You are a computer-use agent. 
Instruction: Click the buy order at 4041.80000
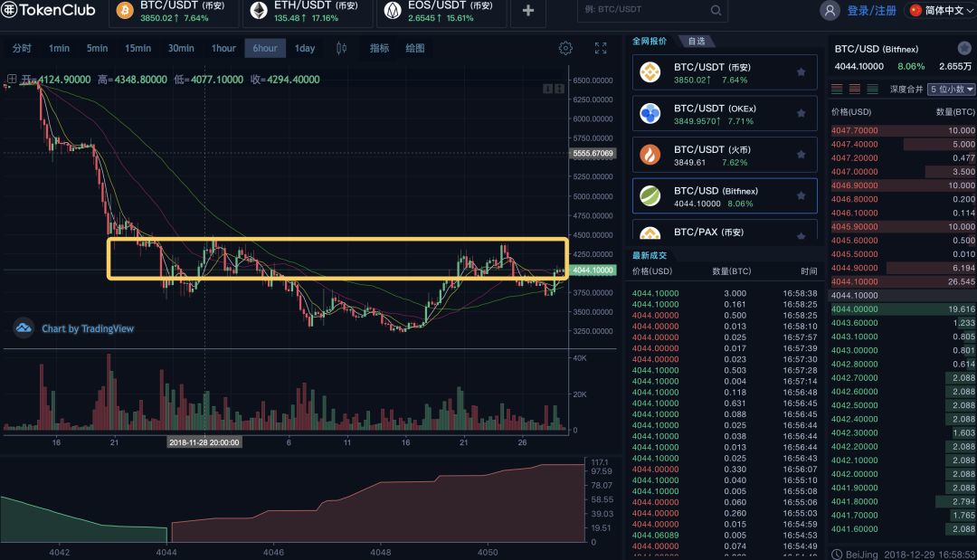(903, 501)
